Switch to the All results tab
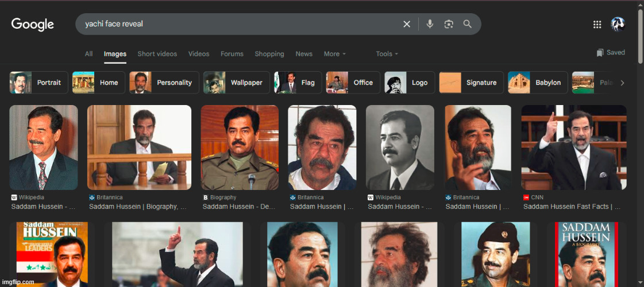This screenshot has height=287, width=644. pyautogui.click(x=88, y=54)
